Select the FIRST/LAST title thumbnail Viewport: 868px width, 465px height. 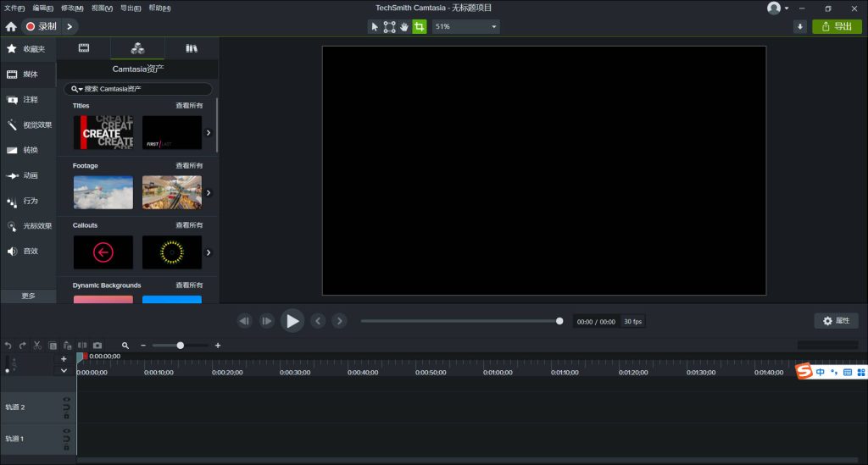pyautogui.click(x=172, y=133)
